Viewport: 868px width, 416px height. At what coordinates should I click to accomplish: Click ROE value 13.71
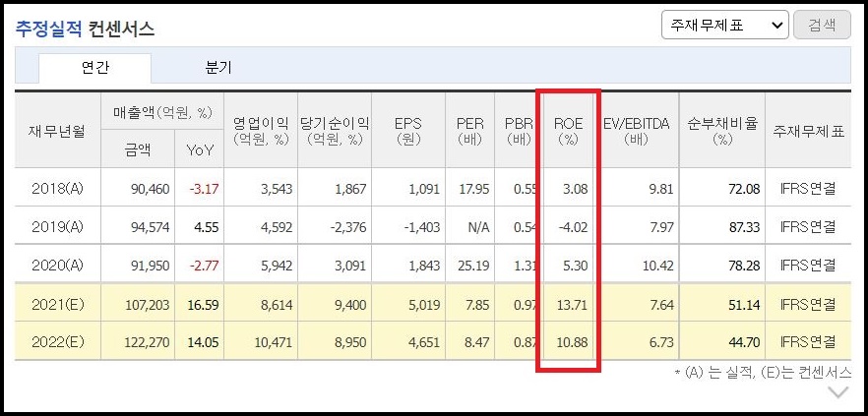[x=573, y=305]
